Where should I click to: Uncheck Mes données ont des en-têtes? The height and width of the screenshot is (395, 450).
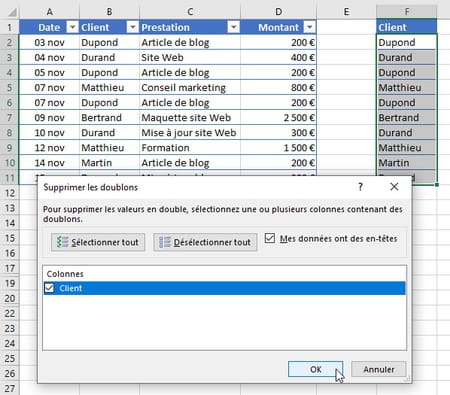[270, 238]
